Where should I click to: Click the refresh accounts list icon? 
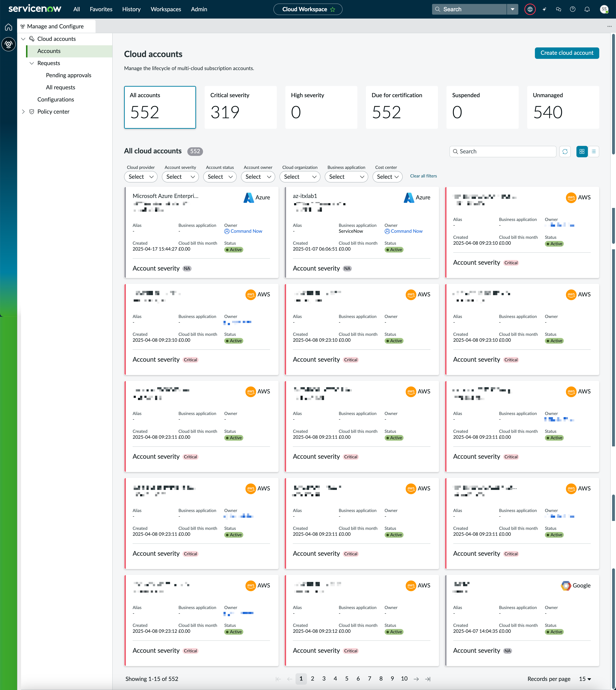click(565, 151)
